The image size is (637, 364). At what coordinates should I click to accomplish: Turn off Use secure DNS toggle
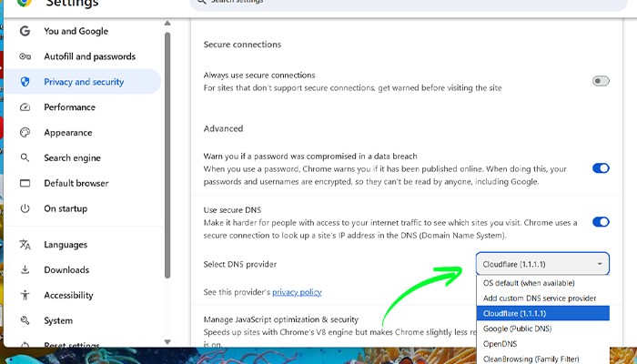(601, 222)
